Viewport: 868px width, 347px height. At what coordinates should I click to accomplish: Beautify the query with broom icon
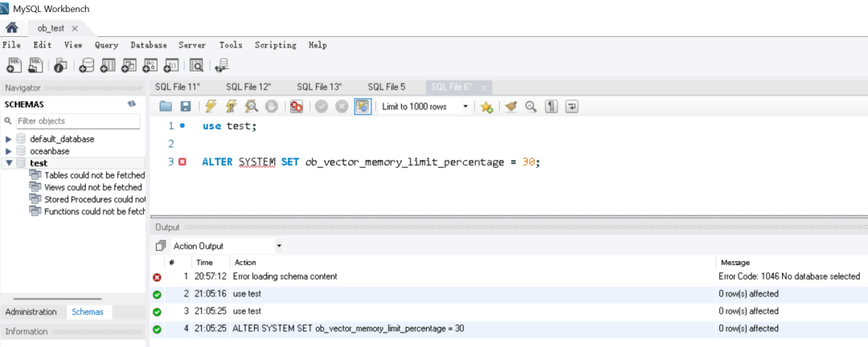510,107
